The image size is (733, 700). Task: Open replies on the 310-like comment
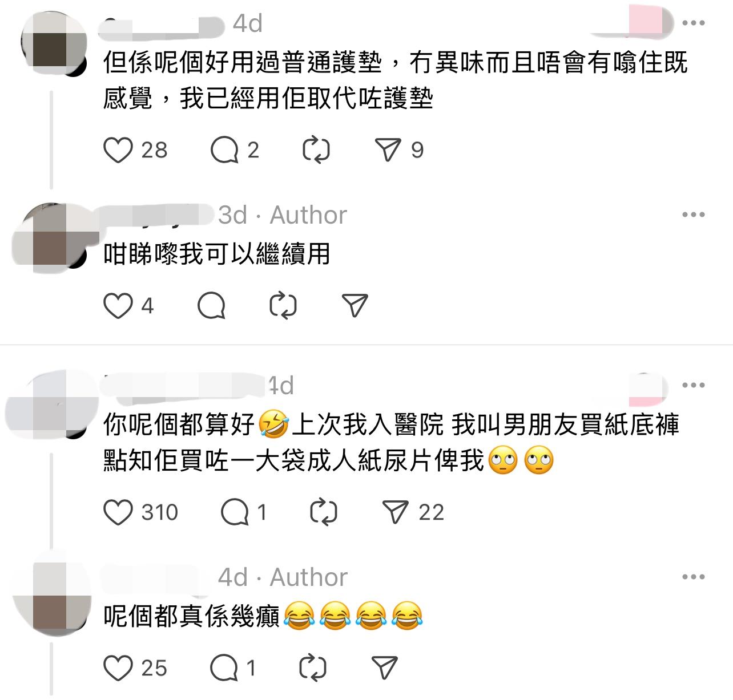pyautogui.click(x=235, y=512)
